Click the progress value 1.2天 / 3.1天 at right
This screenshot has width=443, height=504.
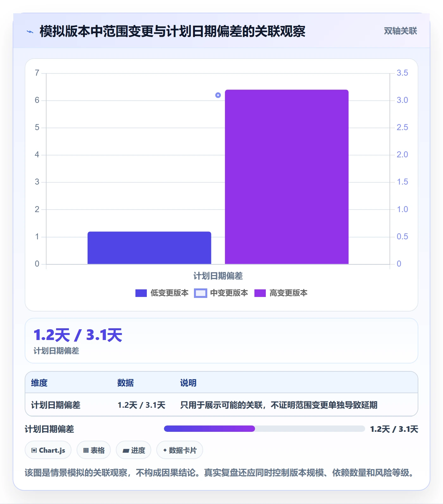[x=394, y=429]
